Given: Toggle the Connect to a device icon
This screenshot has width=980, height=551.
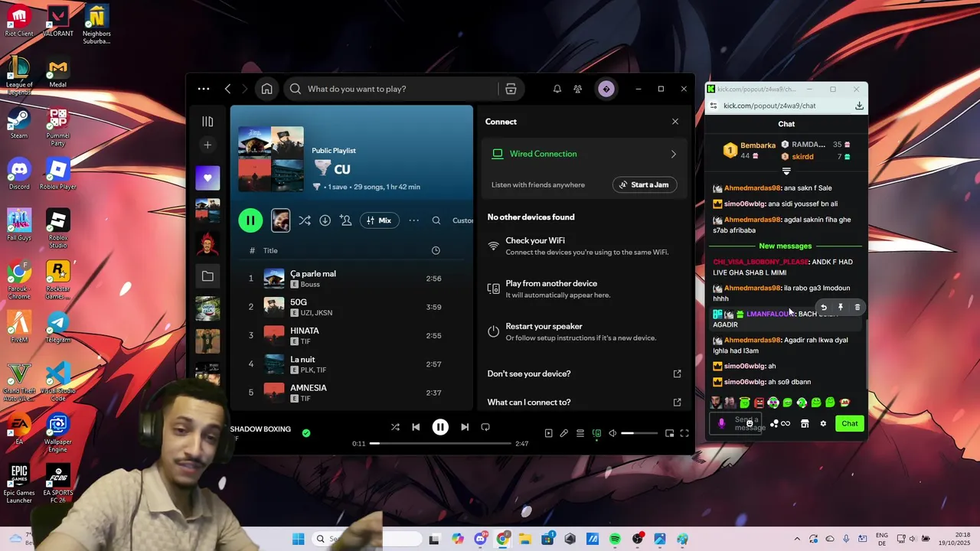Looking at the screenshot, I should [x=596, y=433].
